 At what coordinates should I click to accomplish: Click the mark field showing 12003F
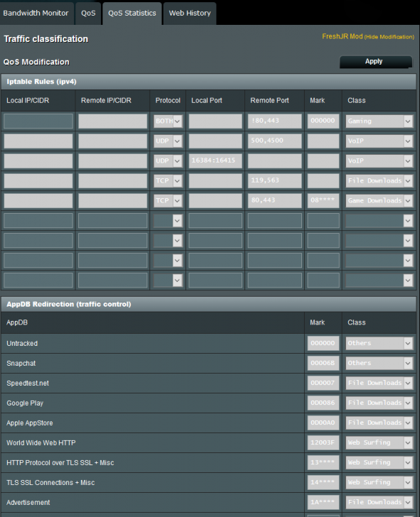click(x=323, y=443)
